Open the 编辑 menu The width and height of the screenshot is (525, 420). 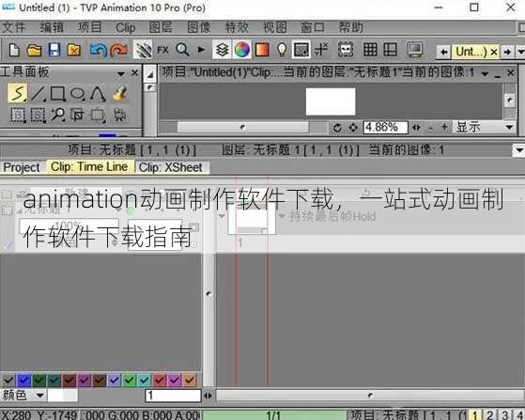52,27
